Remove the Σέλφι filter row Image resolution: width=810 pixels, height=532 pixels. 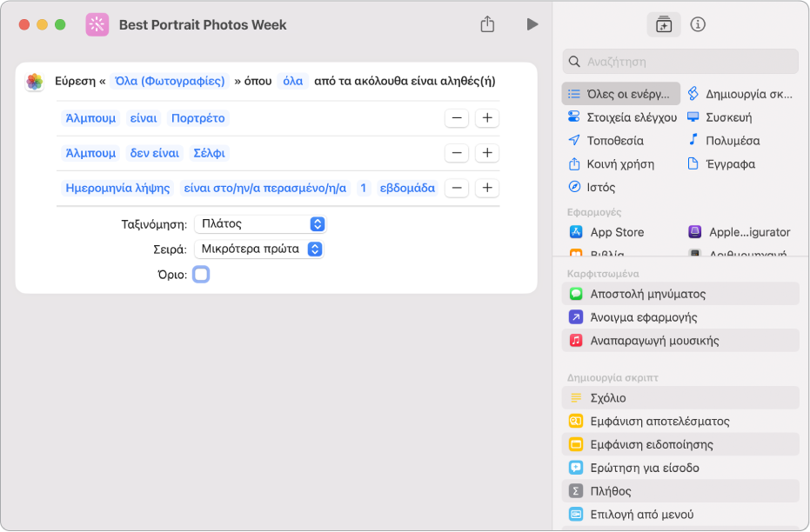(x=457, y=153)
